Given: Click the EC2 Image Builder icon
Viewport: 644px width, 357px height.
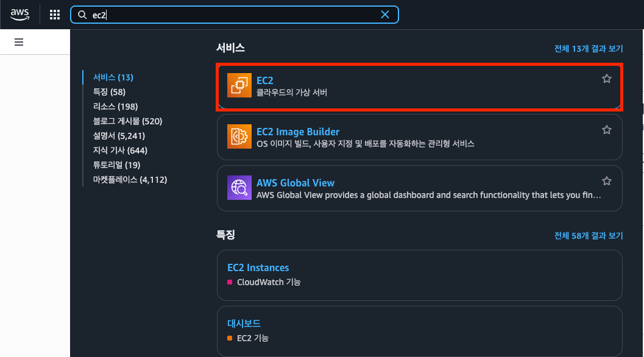Looking at the screenshot, I should 239,136.
